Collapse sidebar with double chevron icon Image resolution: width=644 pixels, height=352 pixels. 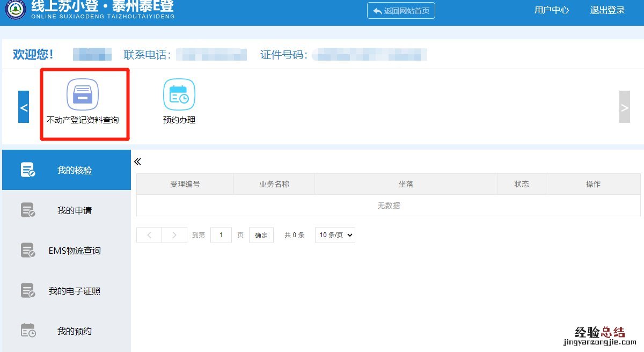click(x=137, y=162)
